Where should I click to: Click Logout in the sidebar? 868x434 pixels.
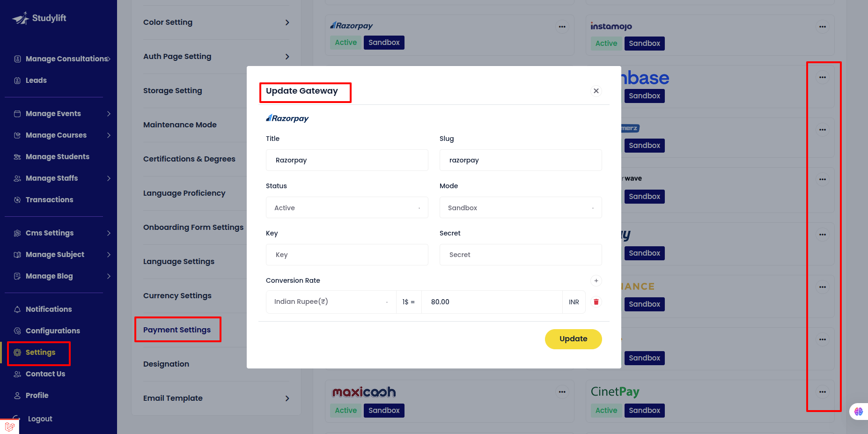pos(40,419)
